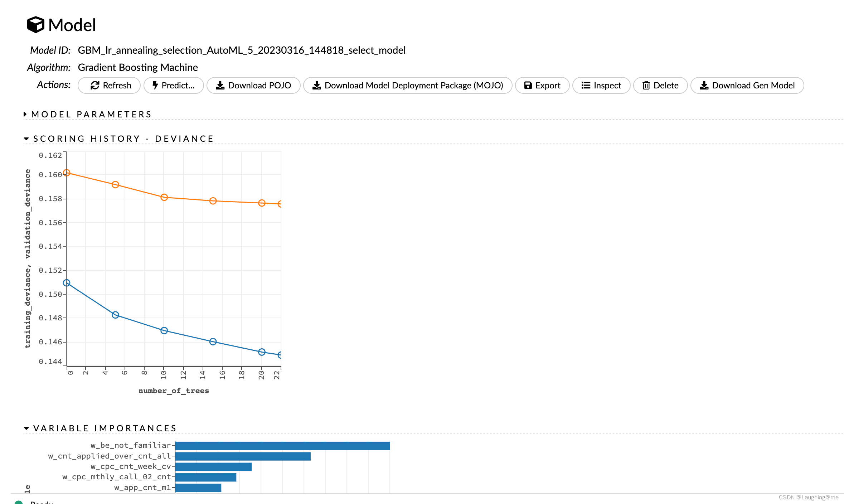Click the Model ID text value
Screen dimensions: 844x504
(x=242, y=50)
